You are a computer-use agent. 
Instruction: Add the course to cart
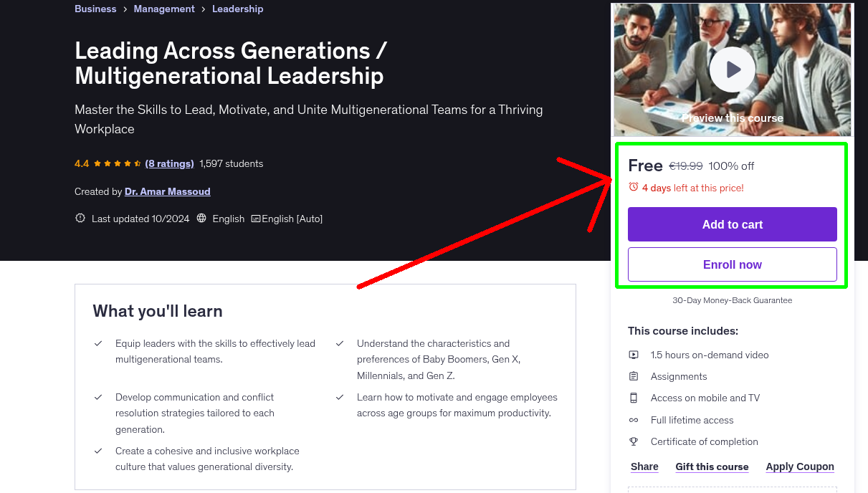732,224
